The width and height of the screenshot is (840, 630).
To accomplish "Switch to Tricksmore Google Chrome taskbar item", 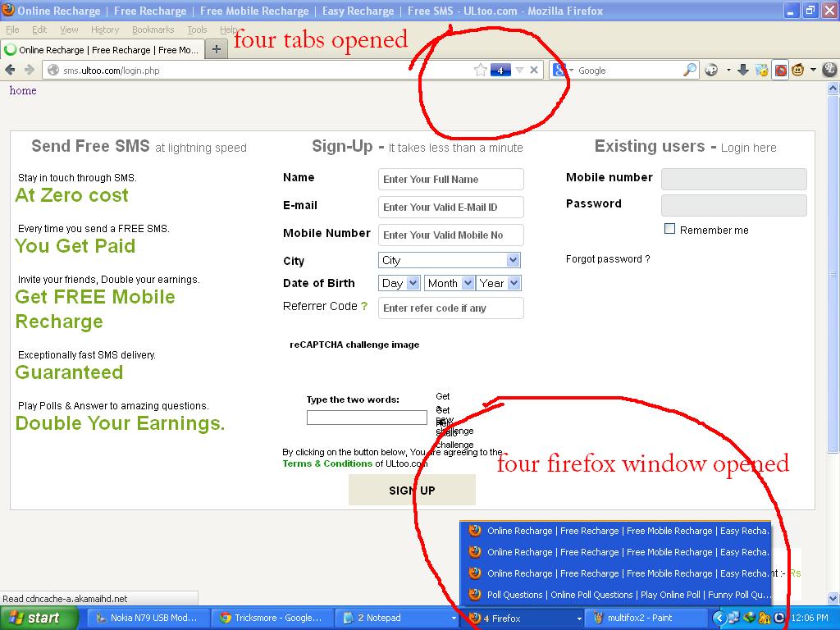I will coord(272,618).
